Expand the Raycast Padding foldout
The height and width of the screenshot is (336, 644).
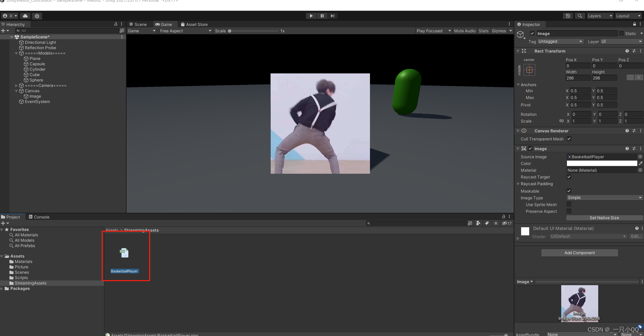[518, 183]
